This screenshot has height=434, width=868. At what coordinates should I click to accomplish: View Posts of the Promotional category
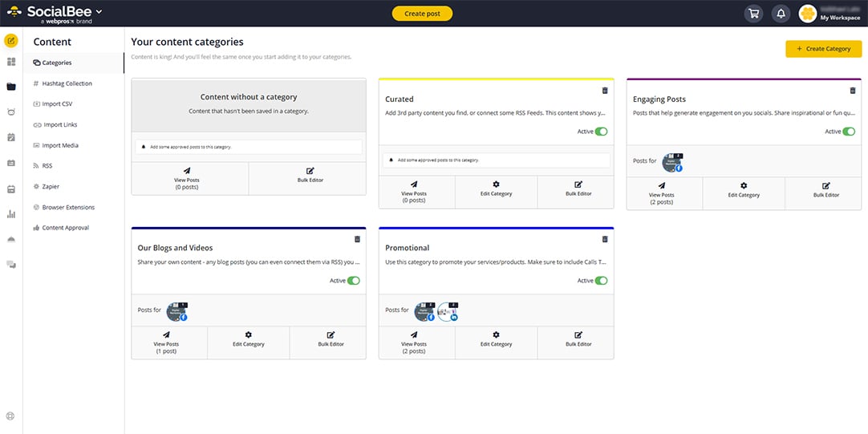[x=417, y=343]
